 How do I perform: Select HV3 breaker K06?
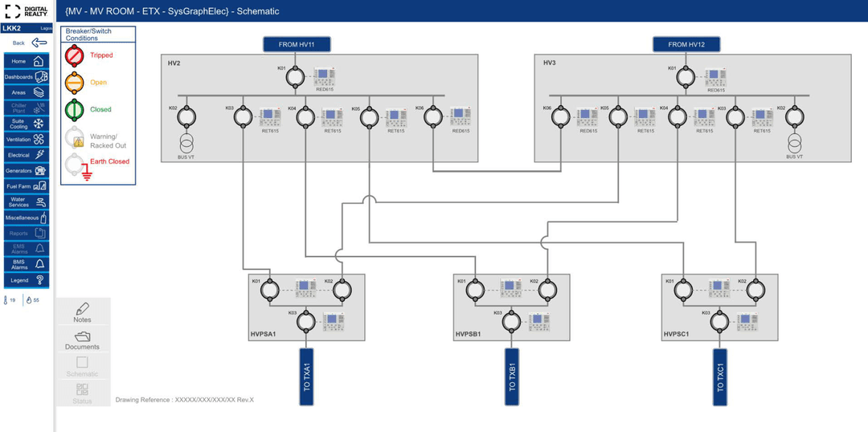pos(560,116)
